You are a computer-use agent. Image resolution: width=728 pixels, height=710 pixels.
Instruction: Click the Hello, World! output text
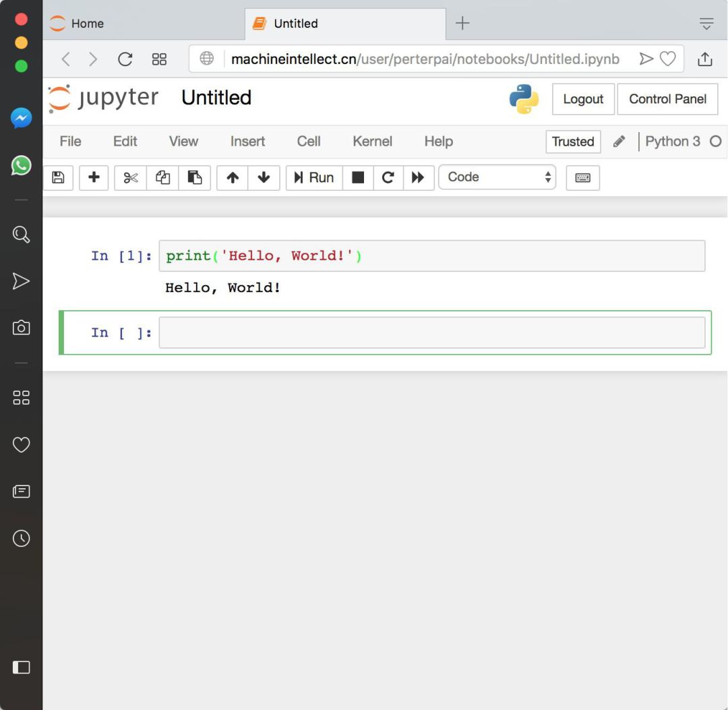223,287
